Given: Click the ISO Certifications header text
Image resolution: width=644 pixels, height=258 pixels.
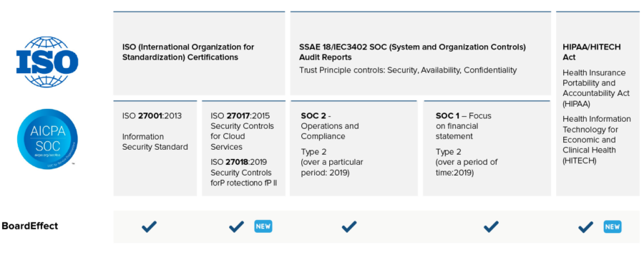Looking at the screenshot, I should [188, 52].
